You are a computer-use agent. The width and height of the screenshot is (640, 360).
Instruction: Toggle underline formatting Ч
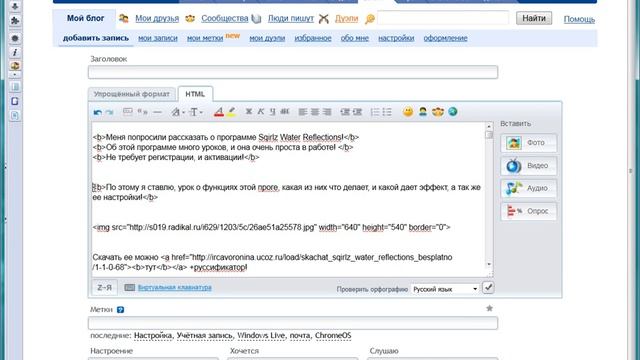pyautogui.click(x=273, y=111)
